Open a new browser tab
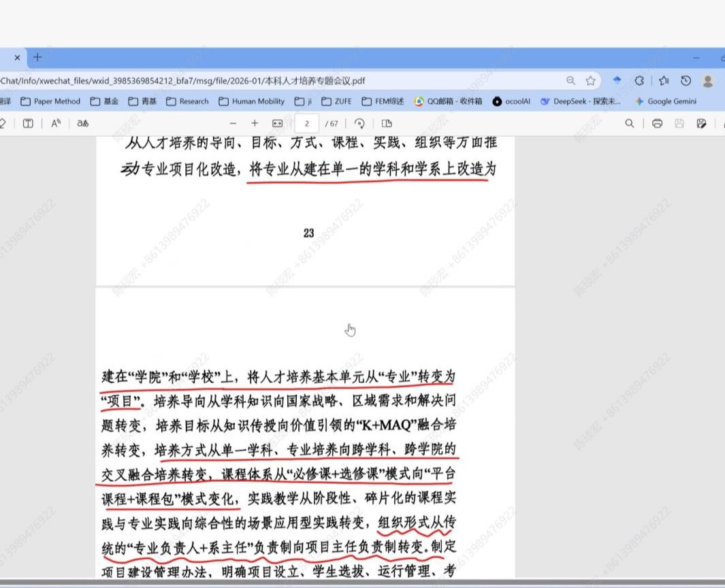 (37, 57)
